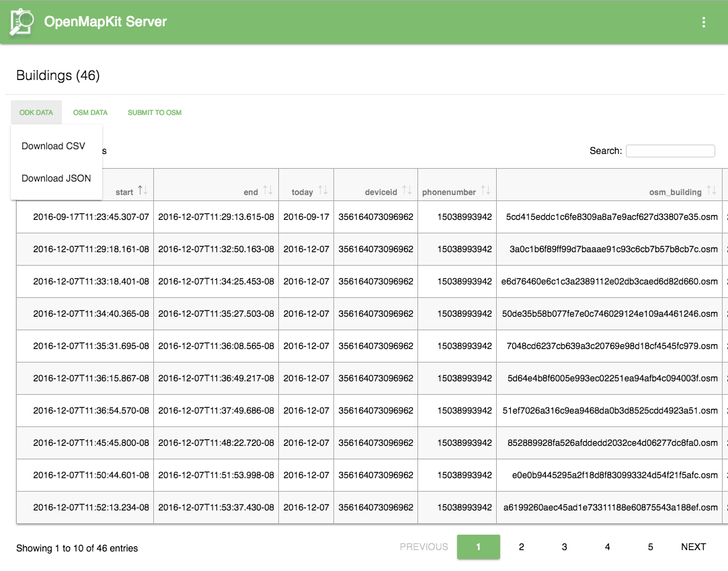This screenshot has height=571, width=728.
Task: Open the OSM DATA dropdown
Action: 90,112
